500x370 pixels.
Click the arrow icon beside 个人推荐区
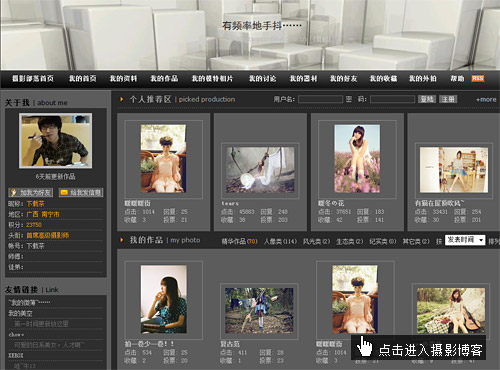(122, 99)
